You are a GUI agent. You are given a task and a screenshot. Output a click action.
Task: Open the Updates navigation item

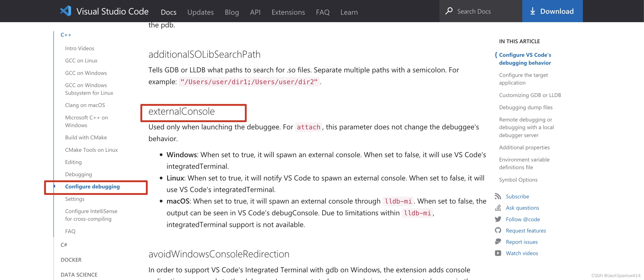coord(200,12)
